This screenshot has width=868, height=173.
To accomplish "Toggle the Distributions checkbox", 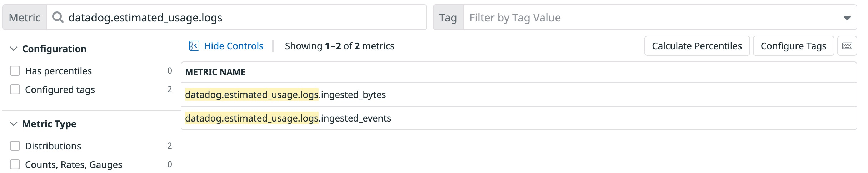I will point(15,146).
